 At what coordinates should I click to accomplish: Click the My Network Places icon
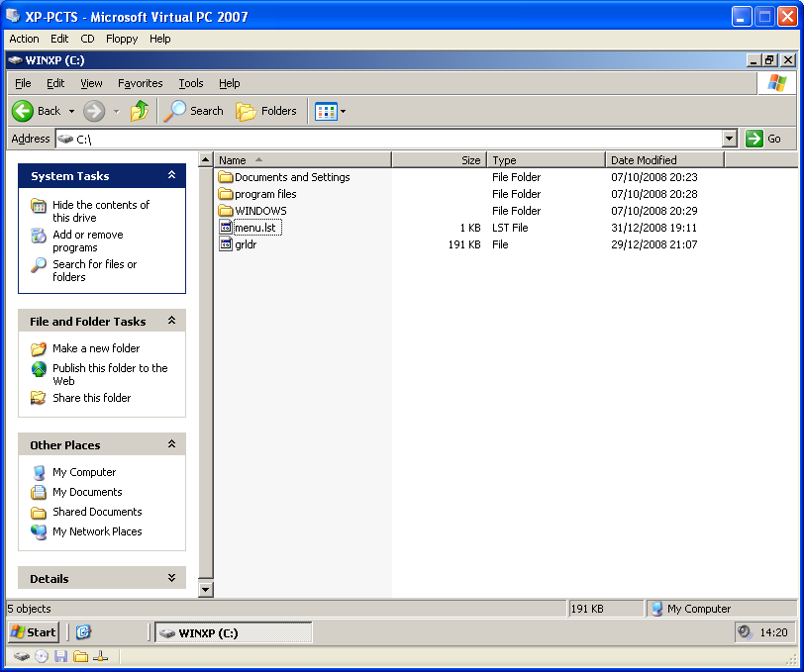click(39, 532)
